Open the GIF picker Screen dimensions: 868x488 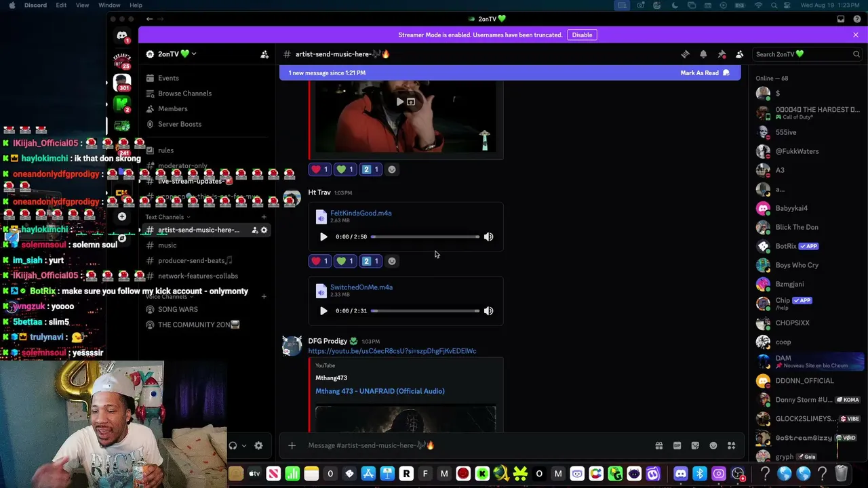point(677,445)
